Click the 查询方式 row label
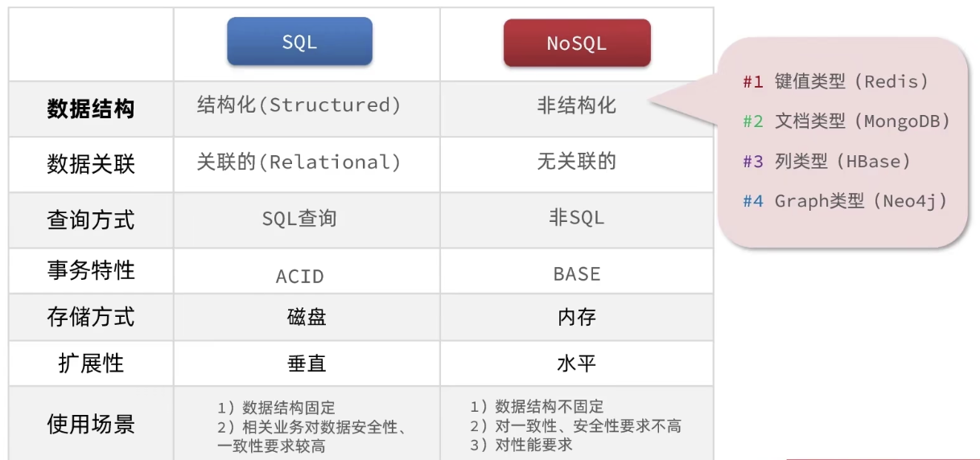Image resolution: width=980 pixels, height=460 pixels. (91, 220)
